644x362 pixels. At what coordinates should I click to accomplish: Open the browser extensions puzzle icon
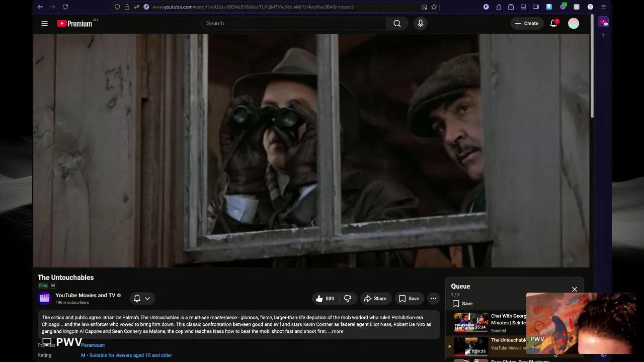coord(499,7)
